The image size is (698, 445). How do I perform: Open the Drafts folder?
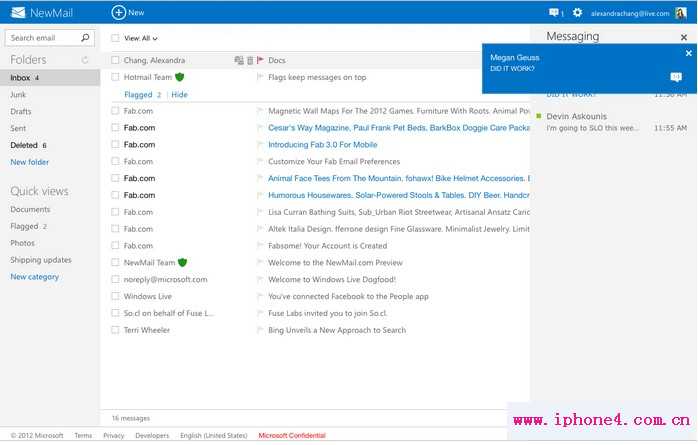click(x=21, y=111)
